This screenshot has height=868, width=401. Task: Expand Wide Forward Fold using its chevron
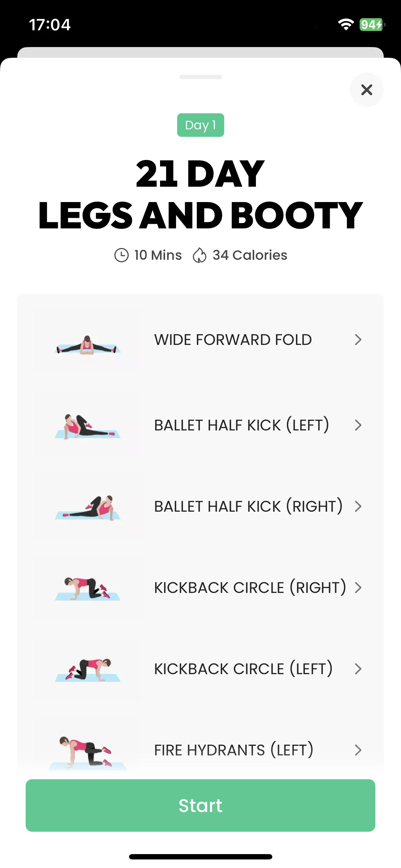click(358, 340)
